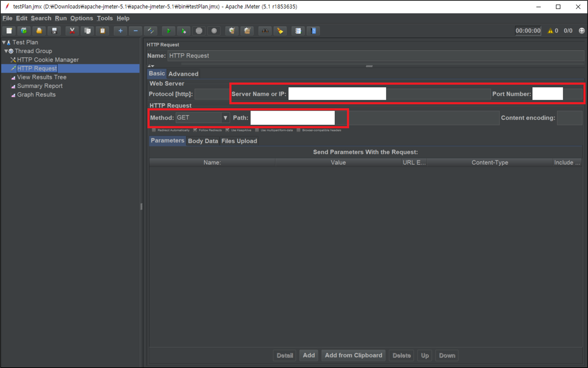
Task: Uncheck Use KeepAlive checkbox
Action: point(227,130)
